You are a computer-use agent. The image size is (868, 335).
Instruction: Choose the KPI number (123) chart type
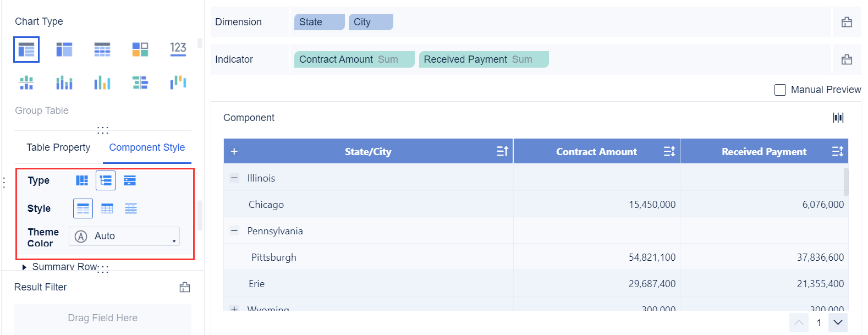(x=178, y=50)
